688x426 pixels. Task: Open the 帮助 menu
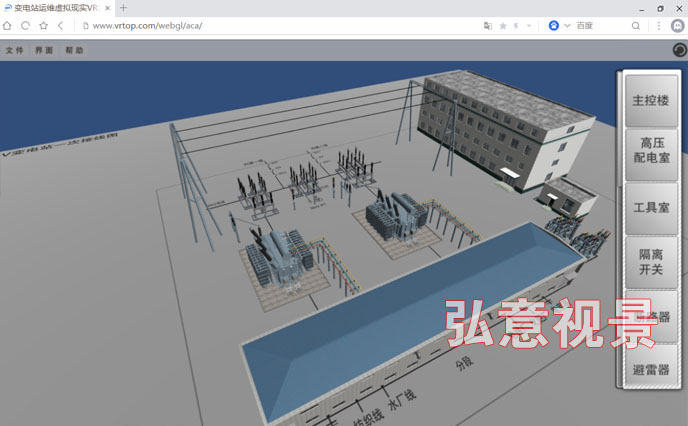click(x=74, y=50)
